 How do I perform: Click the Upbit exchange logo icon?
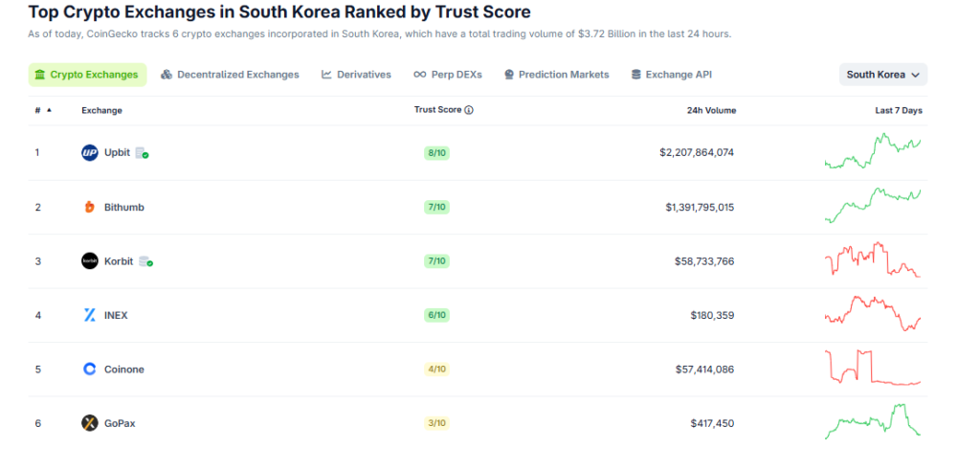click(90, 152)
